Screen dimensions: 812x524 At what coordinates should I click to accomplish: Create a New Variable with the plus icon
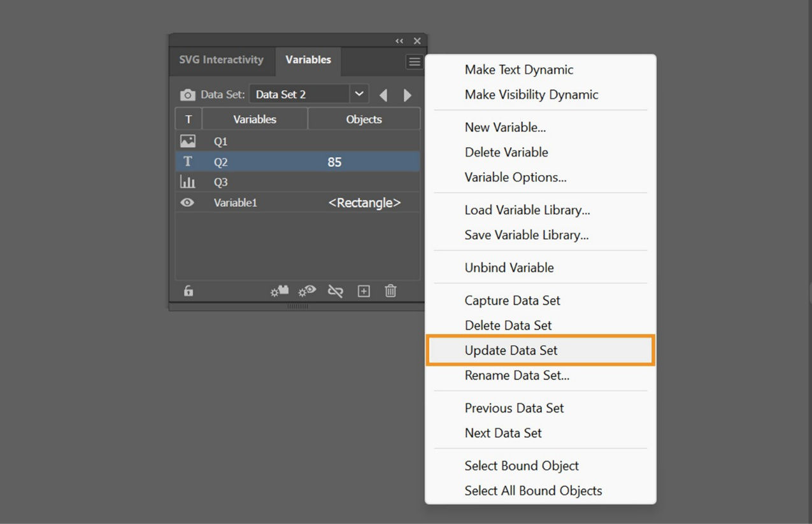pyautogui.click(x=363, y=291)
